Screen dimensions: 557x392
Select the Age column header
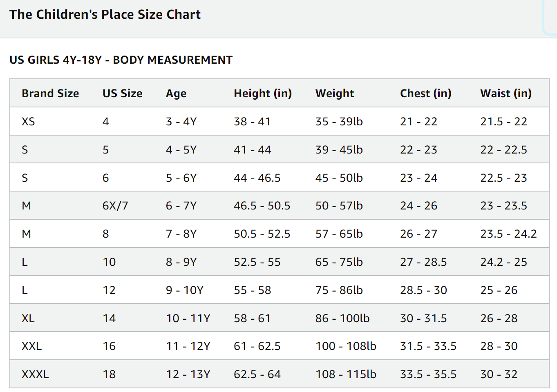point(176,94)
